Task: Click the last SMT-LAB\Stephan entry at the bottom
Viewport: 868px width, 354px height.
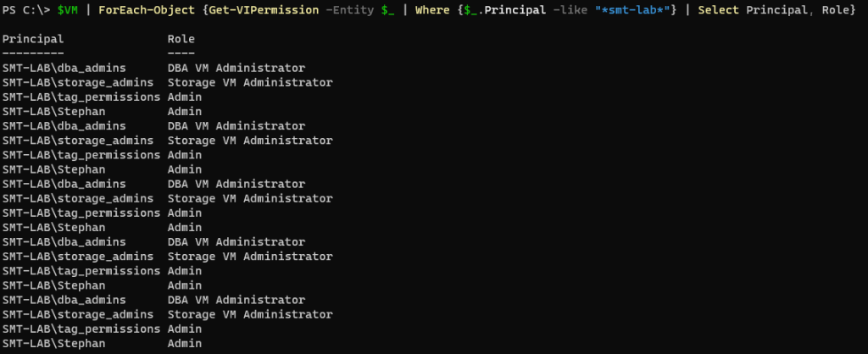Action: pos(54,343)
